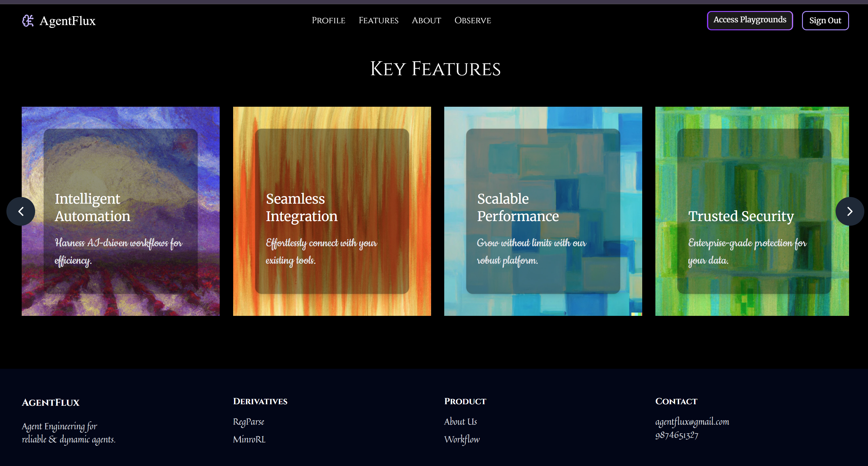Screen dimensions: 868x466
Task: Open the Profile nav item
Action: pos(328,20)
